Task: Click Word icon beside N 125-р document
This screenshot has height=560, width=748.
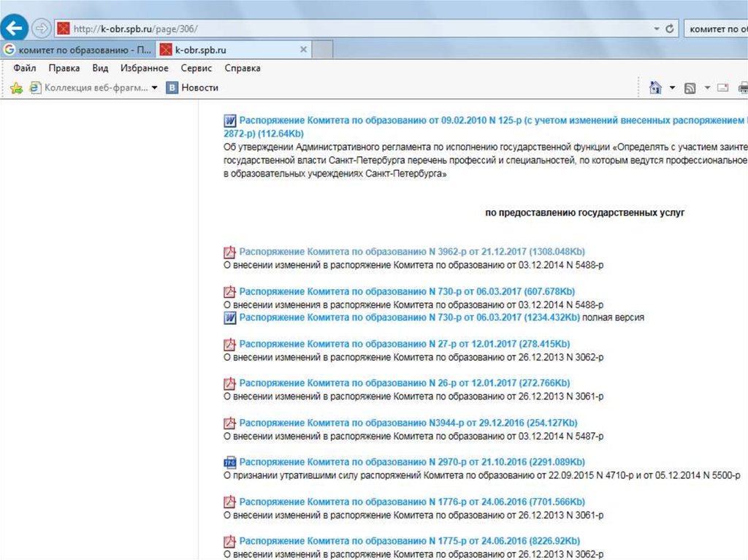Action: (230, 120)
